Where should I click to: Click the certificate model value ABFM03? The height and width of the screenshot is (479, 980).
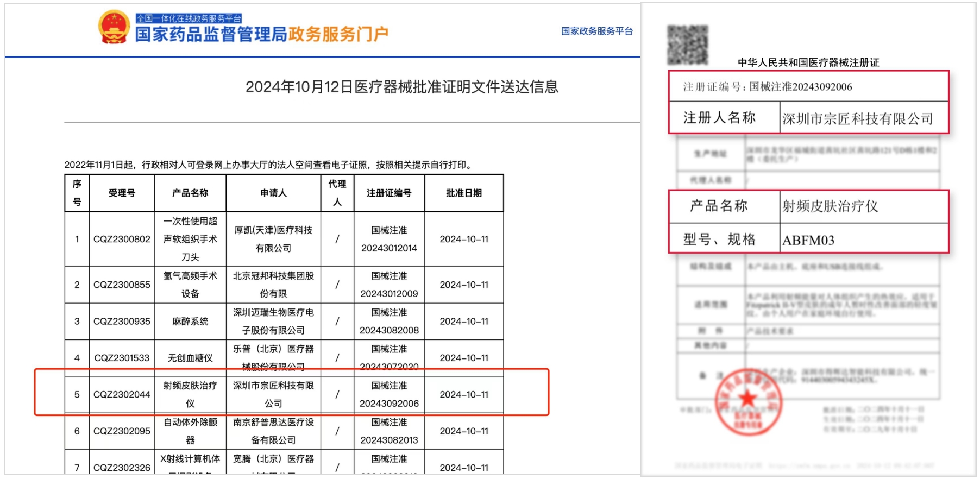point(808,240)
